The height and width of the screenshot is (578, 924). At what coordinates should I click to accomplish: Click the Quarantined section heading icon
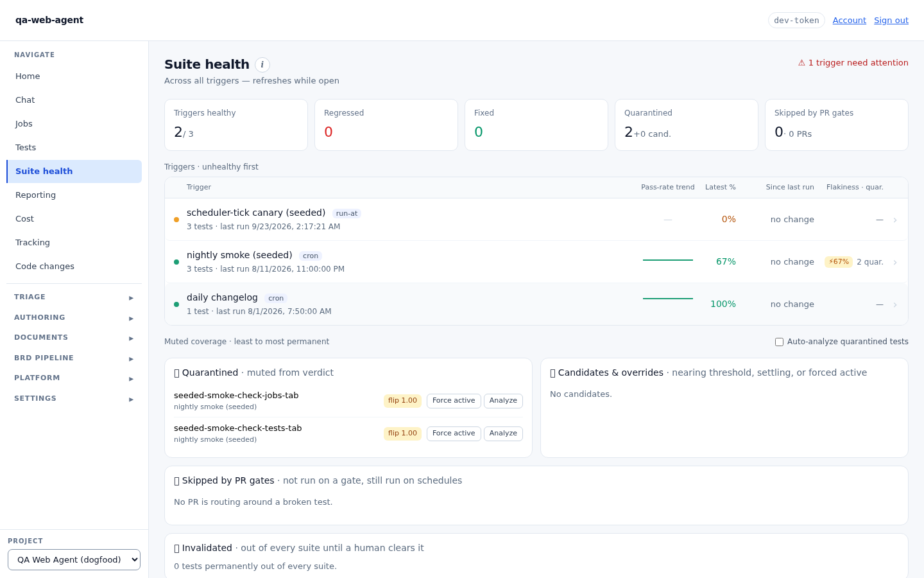coord(176,373)
